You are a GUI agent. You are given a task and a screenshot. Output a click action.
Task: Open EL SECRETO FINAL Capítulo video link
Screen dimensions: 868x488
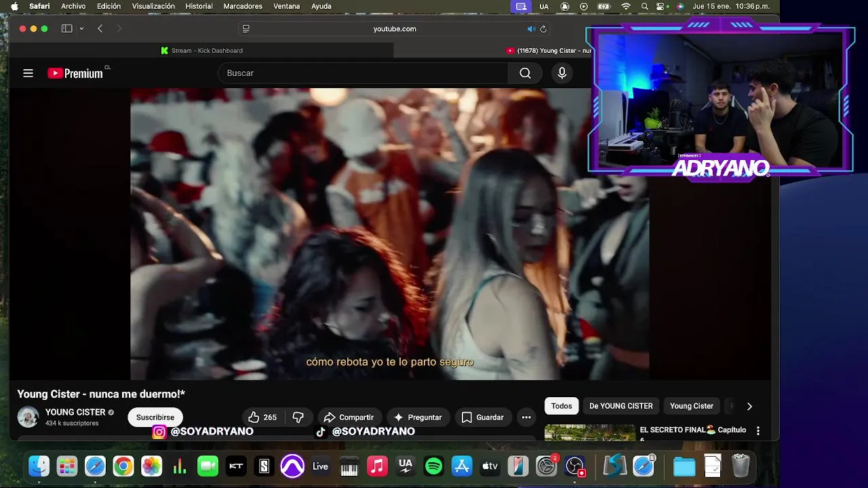coord(693,430)
